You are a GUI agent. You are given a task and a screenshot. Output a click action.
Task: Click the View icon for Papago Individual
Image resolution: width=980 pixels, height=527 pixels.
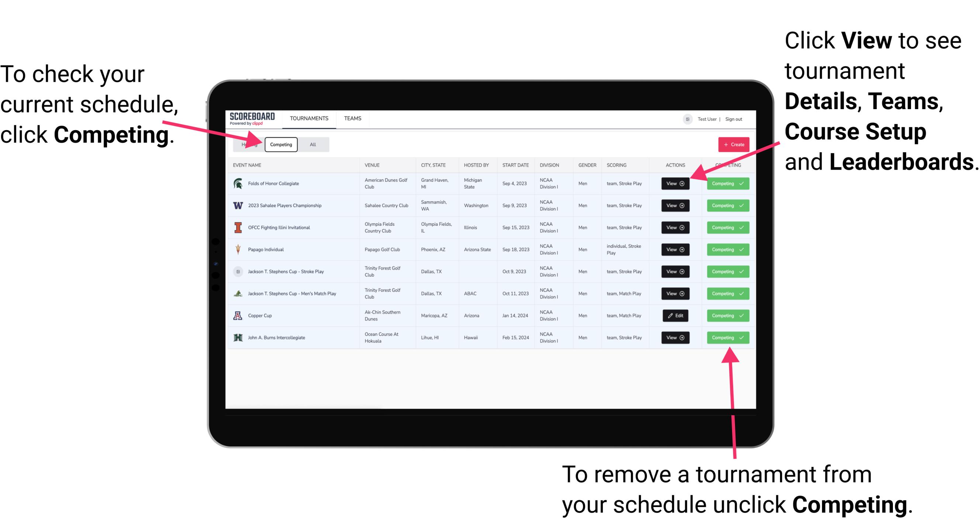pos(674,249)
